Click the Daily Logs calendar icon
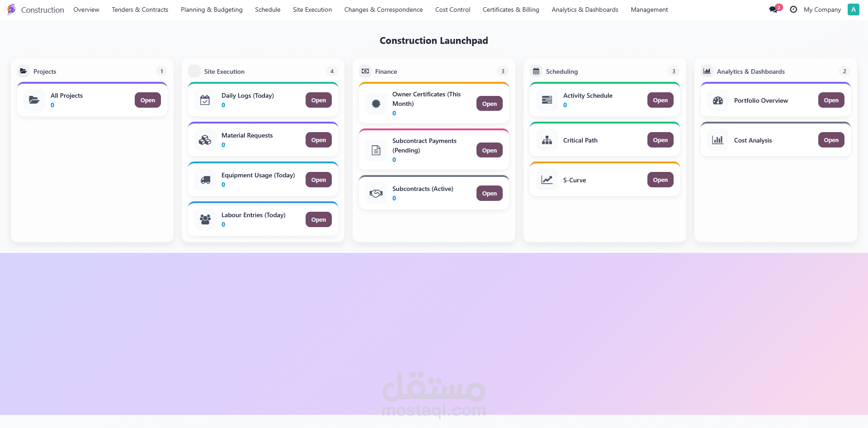Screen dimensions: 868x428 (x=205, y=100)
